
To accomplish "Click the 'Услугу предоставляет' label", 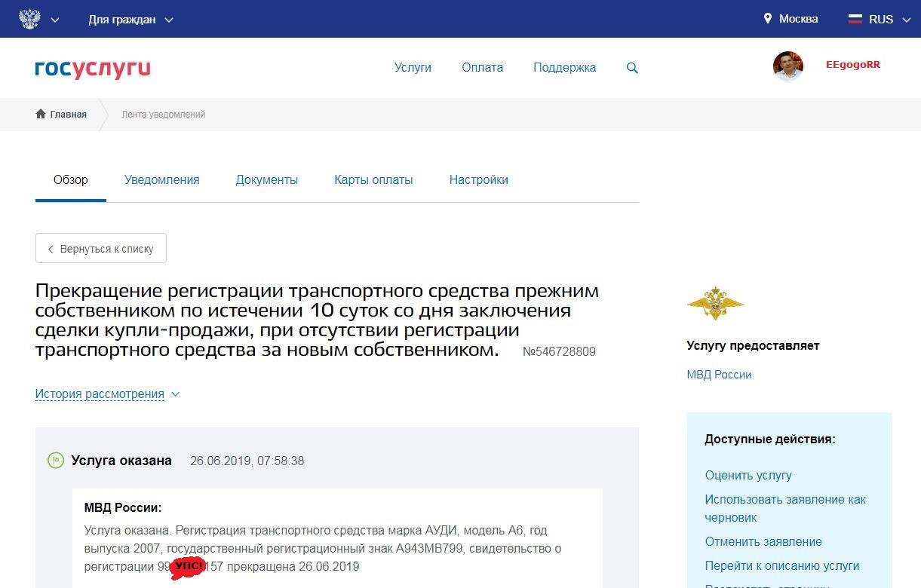I will pyautogui.click(x=753, y=345).
